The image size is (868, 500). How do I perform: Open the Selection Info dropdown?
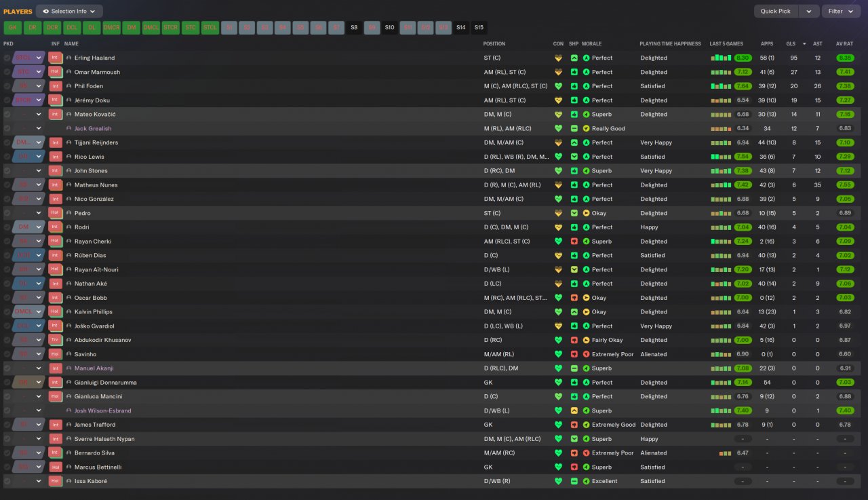pos(69,11)
